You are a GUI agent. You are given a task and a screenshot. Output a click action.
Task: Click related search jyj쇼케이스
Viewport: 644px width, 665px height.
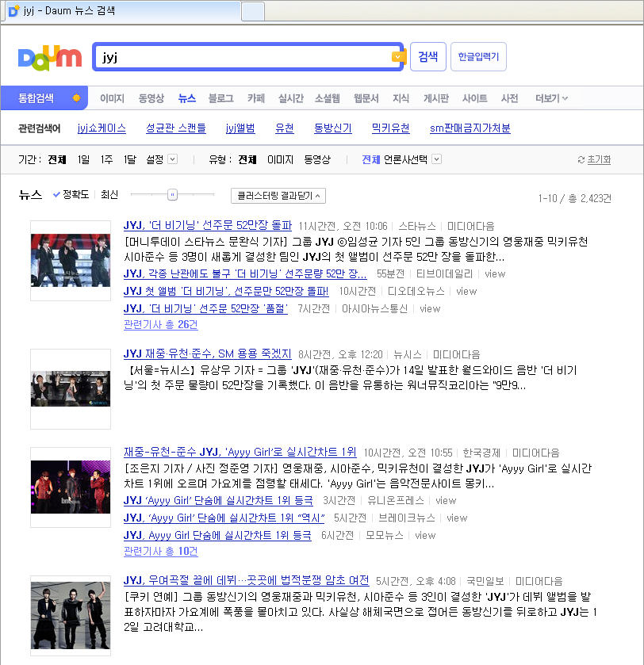[102, 128]
